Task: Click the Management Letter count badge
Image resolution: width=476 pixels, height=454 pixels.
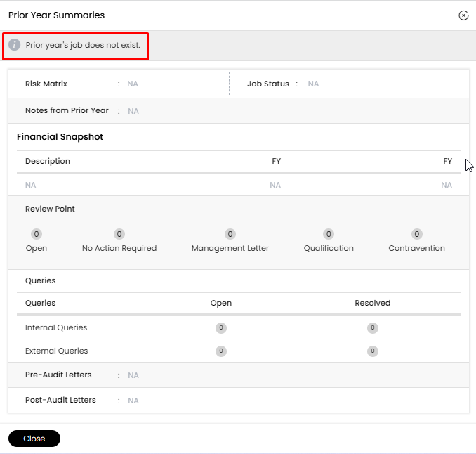Action: pos(230,234)
